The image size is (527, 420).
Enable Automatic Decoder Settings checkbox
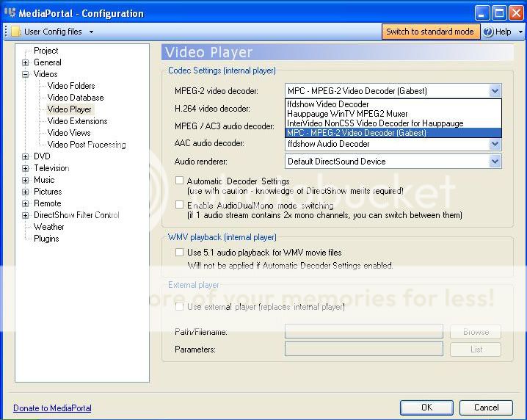click(x=180, y=181)
